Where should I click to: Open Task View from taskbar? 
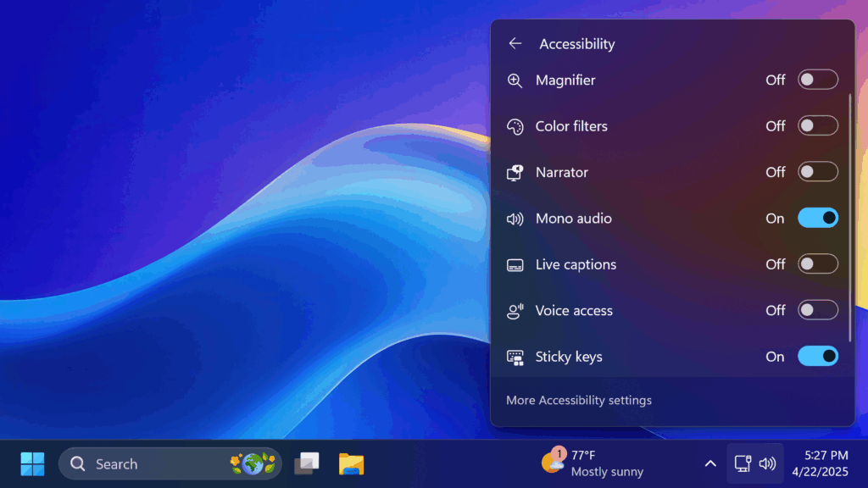pyautogui.click(x=307, y=463)
